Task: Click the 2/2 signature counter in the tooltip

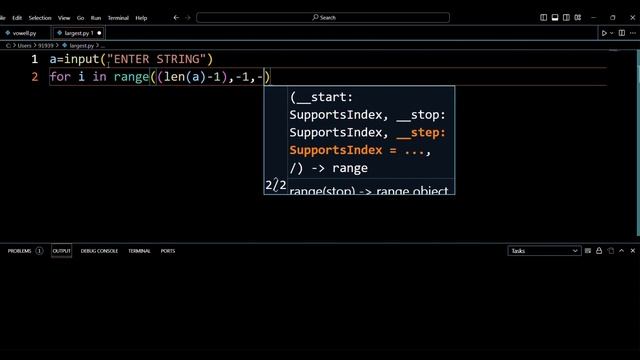Action: pos(276,185)
